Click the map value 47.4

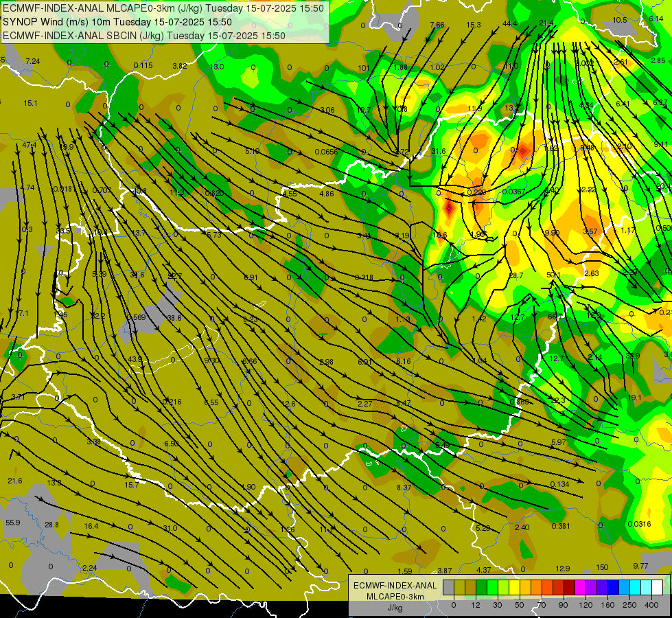pyautogui.click(x=29, y=145)
